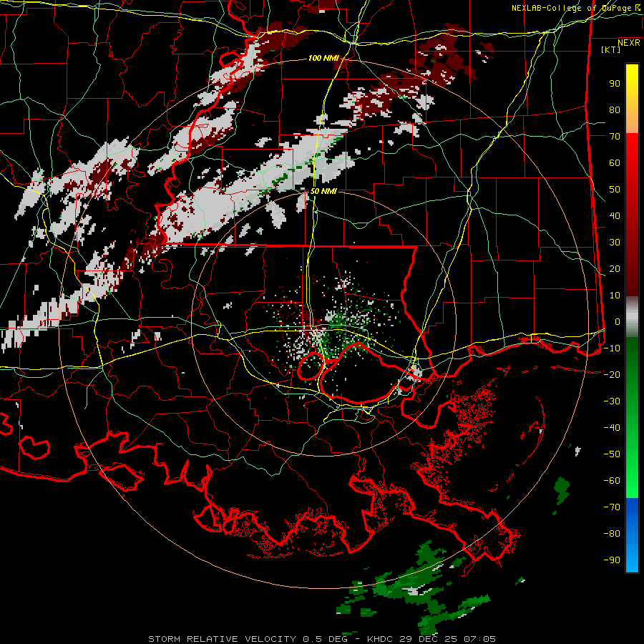
Task: Click the 10 value on velocity scale
Action: (x=615, y=296)
